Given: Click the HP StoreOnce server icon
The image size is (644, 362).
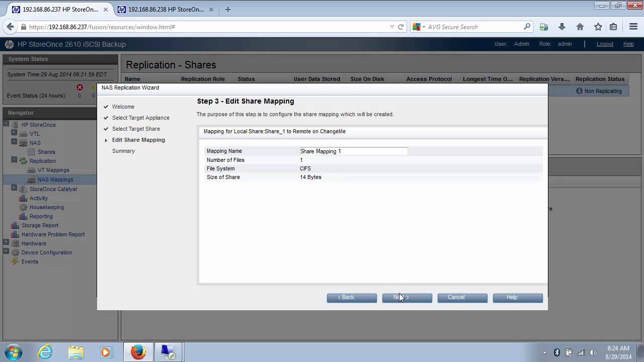Looking at the screenshot, I should tap(15, 125).
